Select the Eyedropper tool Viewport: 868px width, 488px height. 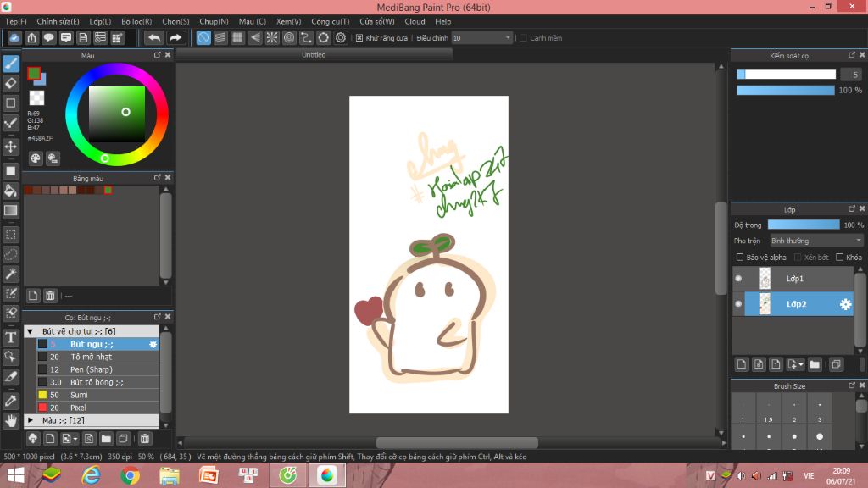point(10,401)
